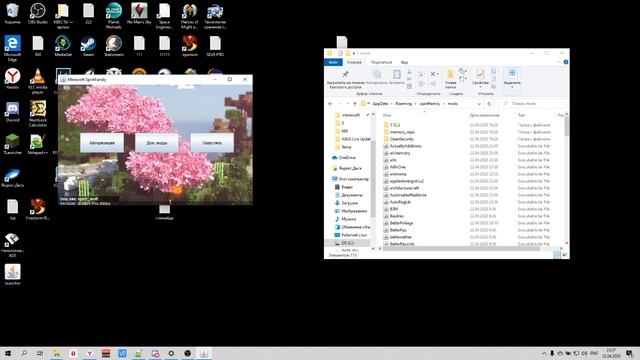Open the NumLock Calculator shortcut

tap(38, 113)
